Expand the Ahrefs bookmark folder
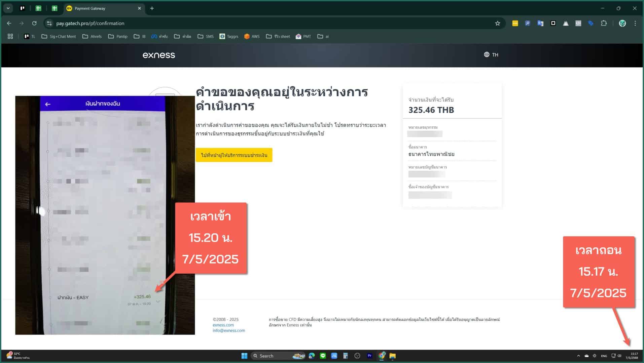Viewport: 644px width, 363px height. (x=92, y=36)
